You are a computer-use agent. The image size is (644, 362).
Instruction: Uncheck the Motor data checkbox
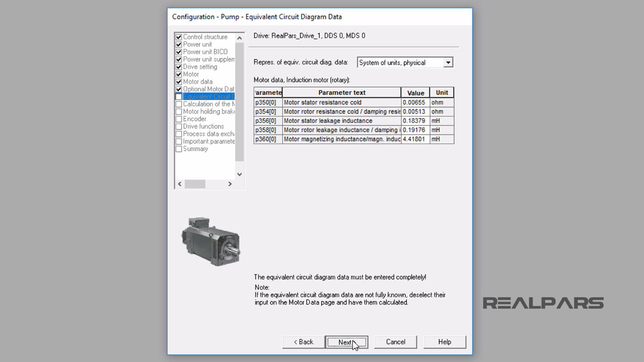[x=179, y=81]
